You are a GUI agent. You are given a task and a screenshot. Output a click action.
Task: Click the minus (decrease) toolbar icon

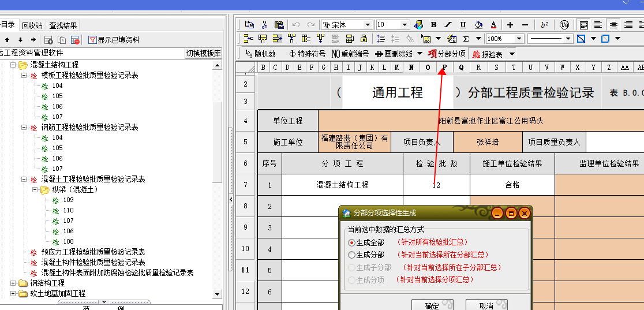click(x=525, y=25)
